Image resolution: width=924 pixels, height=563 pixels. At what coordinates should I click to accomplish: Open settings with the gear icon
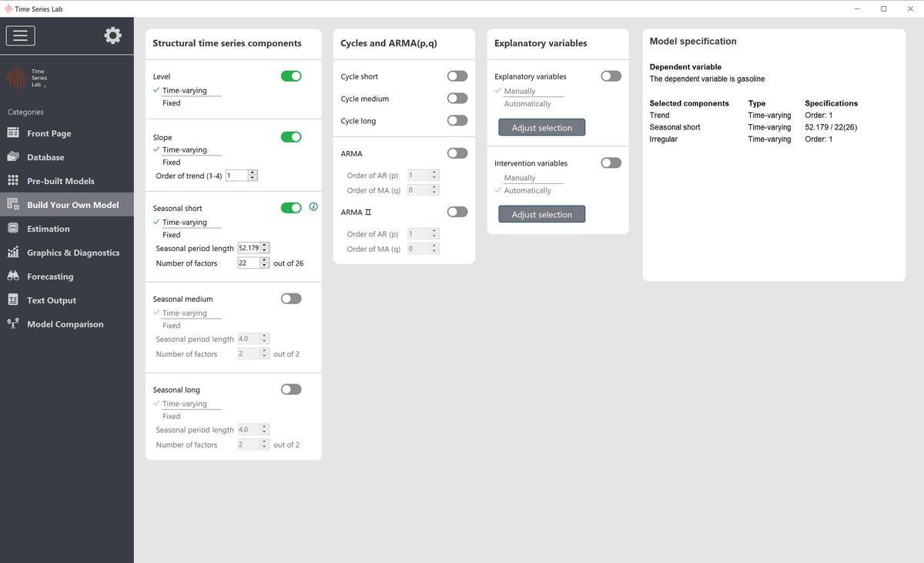coord(113,35)
